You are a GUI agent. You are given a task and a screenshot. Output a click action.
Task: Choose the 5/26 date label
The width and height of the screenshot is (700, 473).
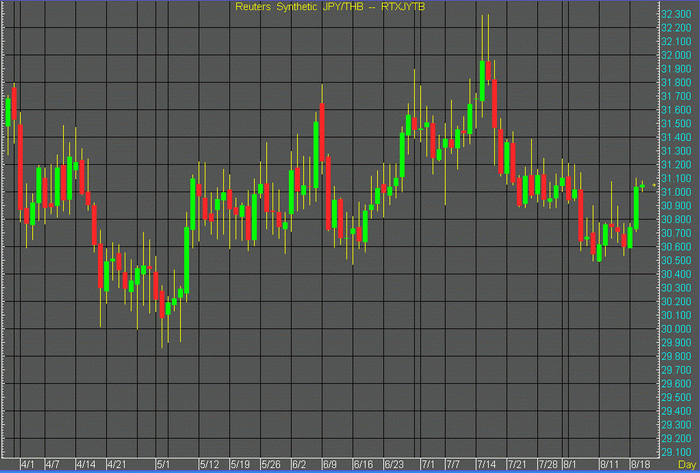click(271, 465)
